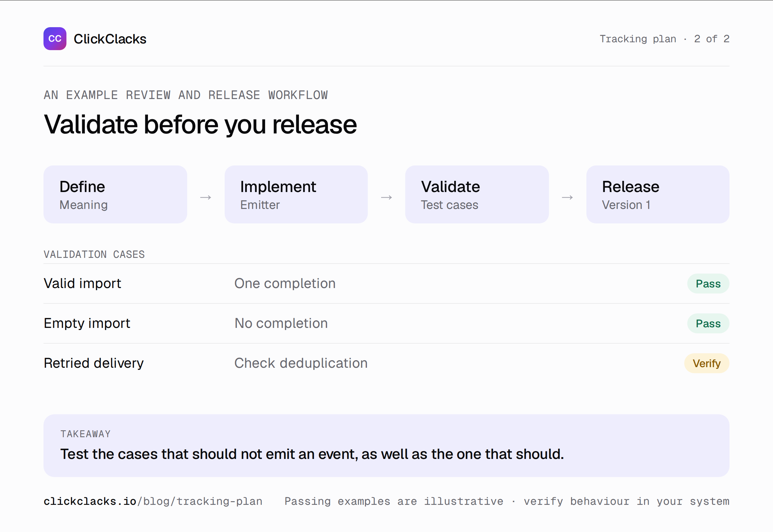This screenshot has width=773, height=532.
Task: Click the Verify badge for Retried delivery
Action: (707, 363)
